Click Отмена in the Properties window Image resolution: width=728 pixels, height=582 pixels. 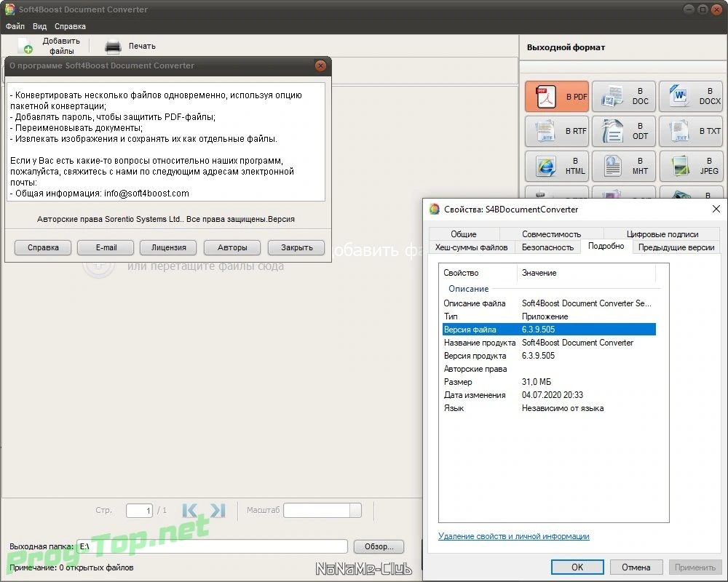636,567
